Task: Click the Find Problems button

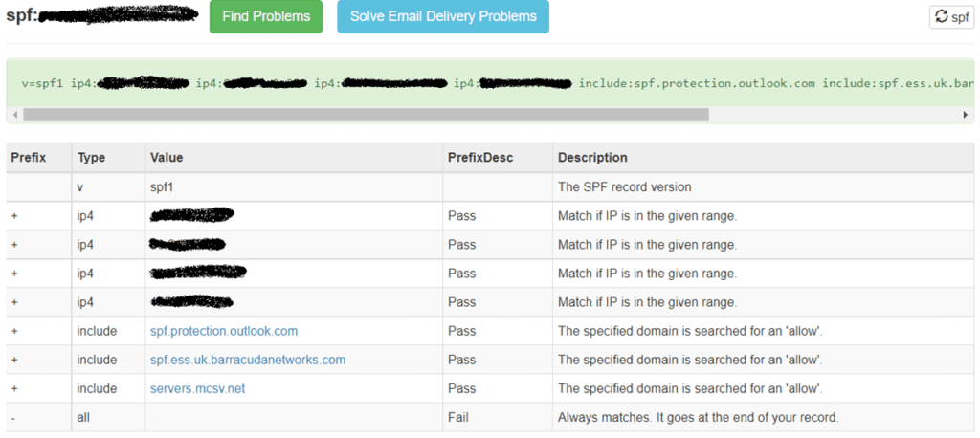Action: click(266, 16)
